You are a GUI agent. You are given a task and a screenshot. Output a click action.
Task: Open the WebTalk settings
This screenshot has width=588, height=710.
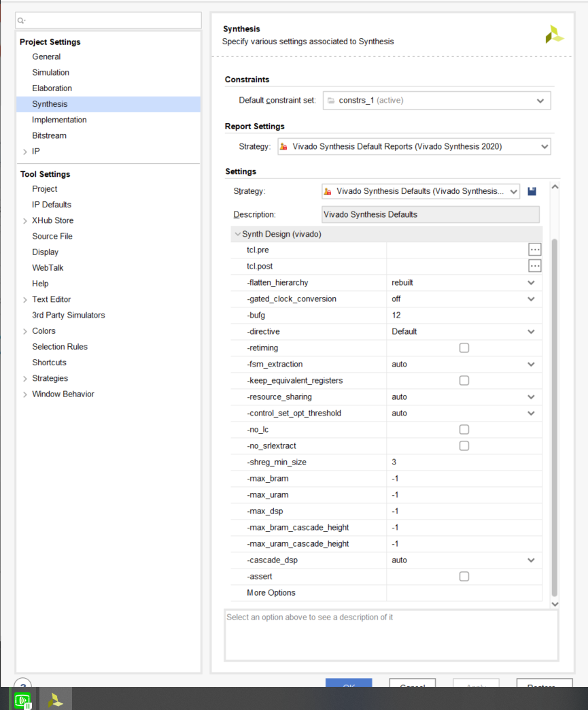click(x=48, y=267)
